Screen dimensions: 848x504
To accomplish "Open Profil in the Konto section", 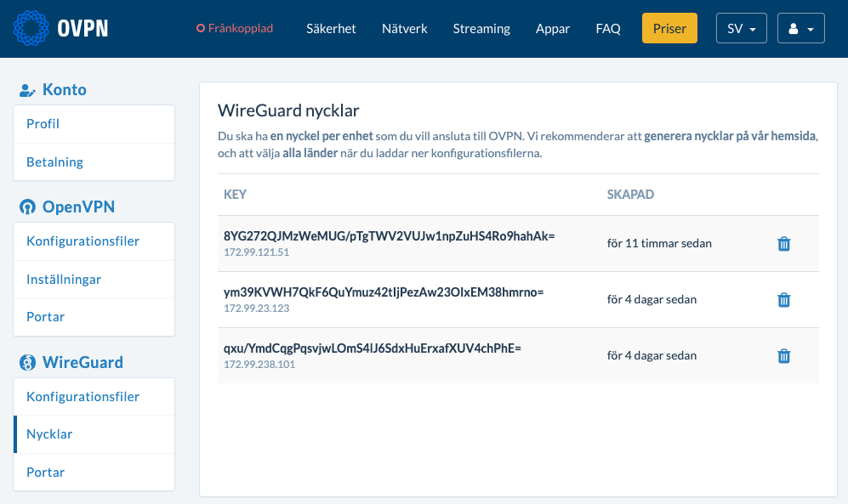I will pos(94,124).
